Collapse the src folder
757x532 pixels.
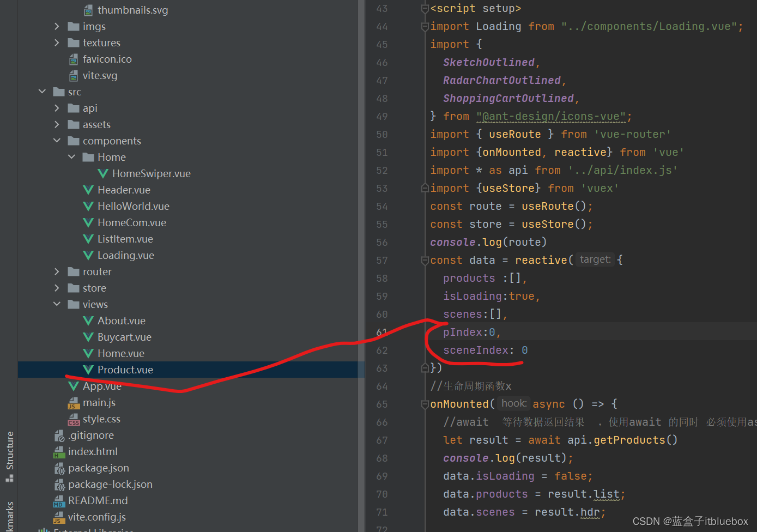(42, 92)
